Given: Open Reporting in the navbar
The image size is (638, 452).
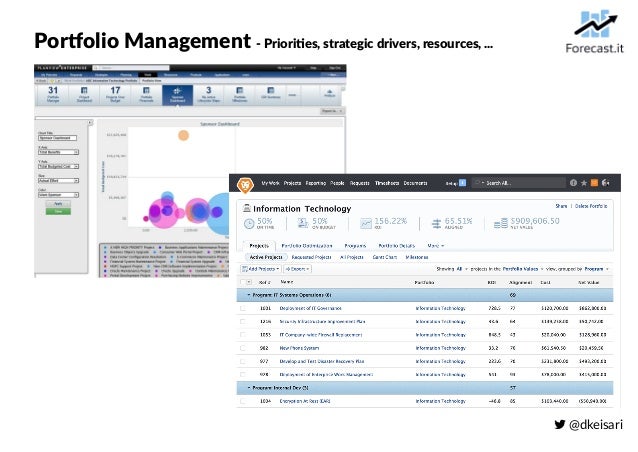Looking at the screenshot, I should click(x=316, y=183).
